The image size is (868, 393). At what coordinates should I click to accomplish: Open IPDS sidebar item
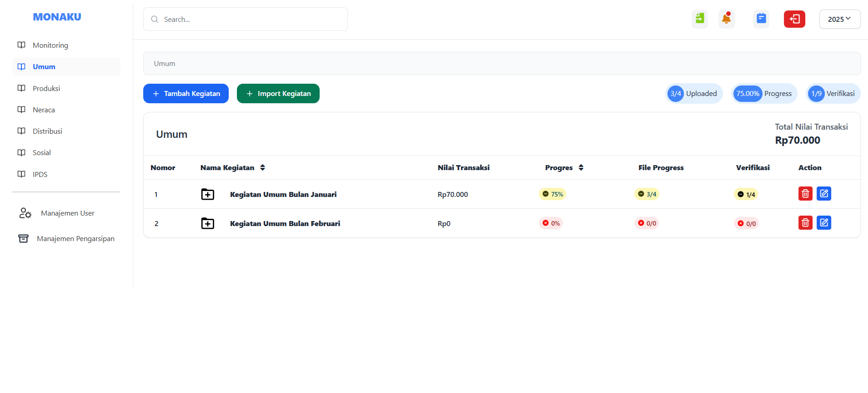[x=66, y=174]
